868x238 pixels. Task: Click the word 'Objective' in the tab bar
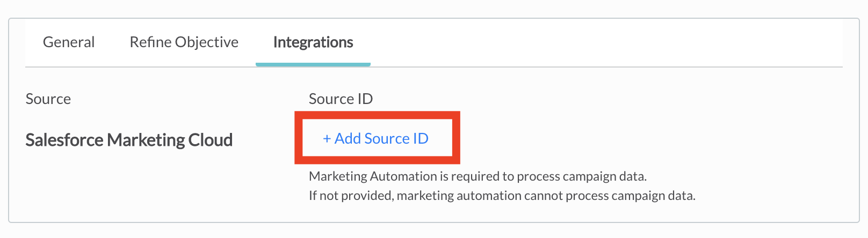click(x=207, y=42)
